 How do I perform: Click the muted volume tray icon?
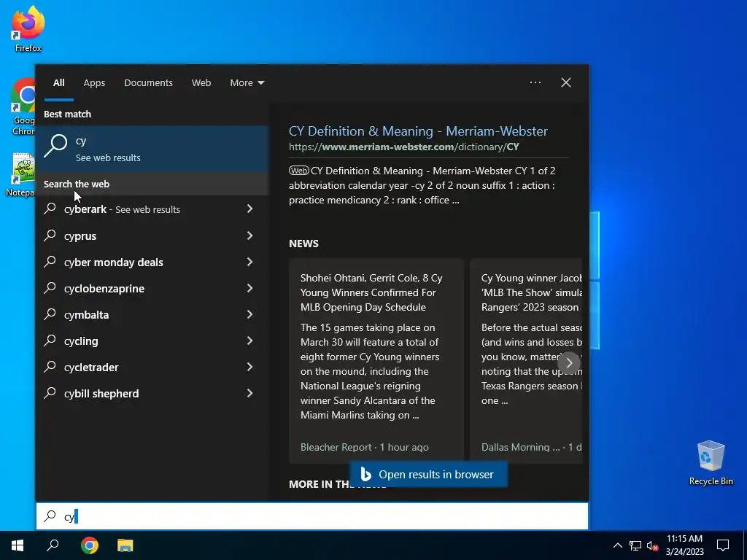(653, 545)
